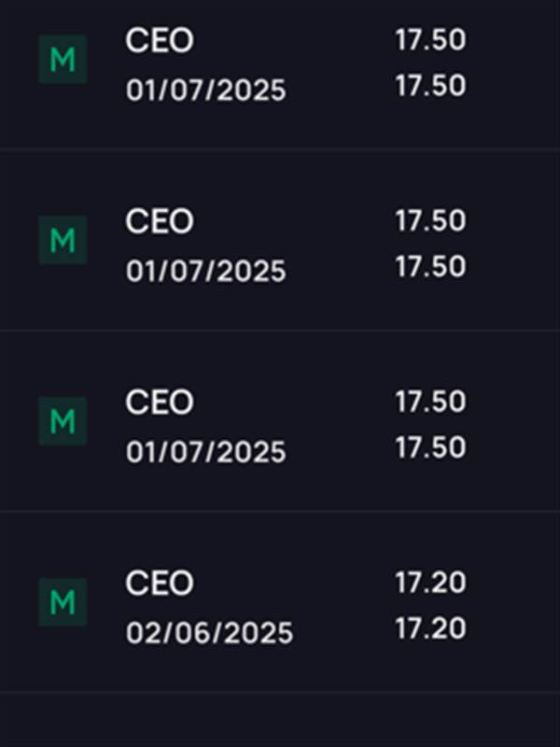The width and height of the screenshot is (560, 747).
Task: Open the second CEO entry label
Action: click(x=160, y=221)
